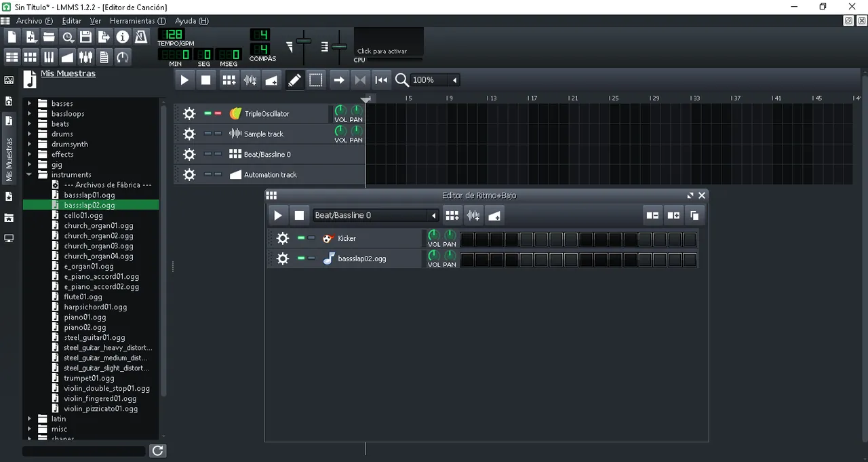This screenshot has width=868, height=462.
Task: Add steps button in Beat+Bassline Editor
Action: pyautogui.click(x=673, y=216)
